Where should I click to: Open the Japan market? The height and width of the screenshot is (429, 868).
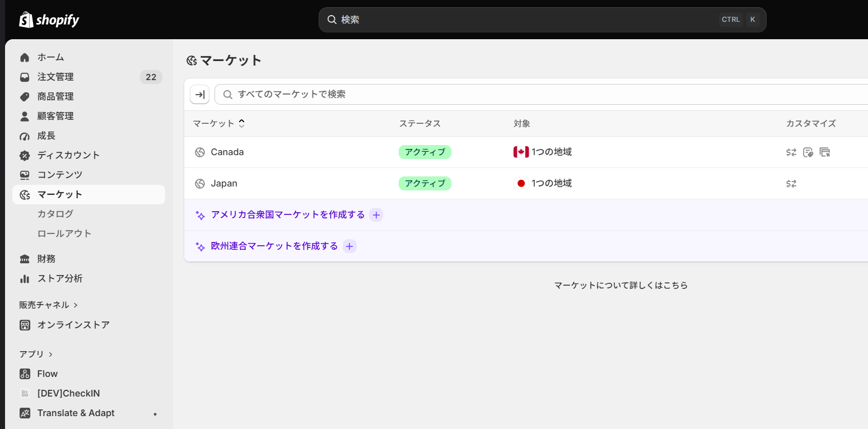pos(224,184)
